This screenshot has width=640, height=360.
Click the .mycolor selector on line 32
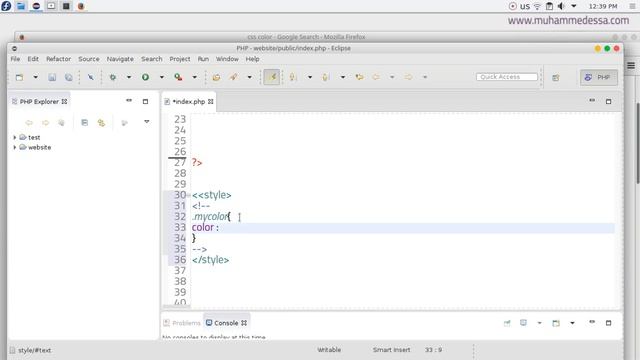coord(210,217)
